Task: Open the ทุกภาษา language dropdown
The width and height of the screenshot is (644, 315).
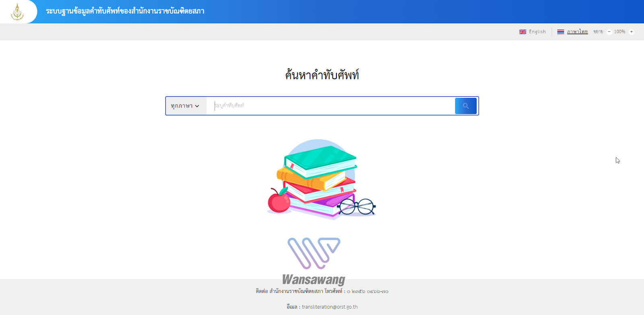Action: coord(186,106)
